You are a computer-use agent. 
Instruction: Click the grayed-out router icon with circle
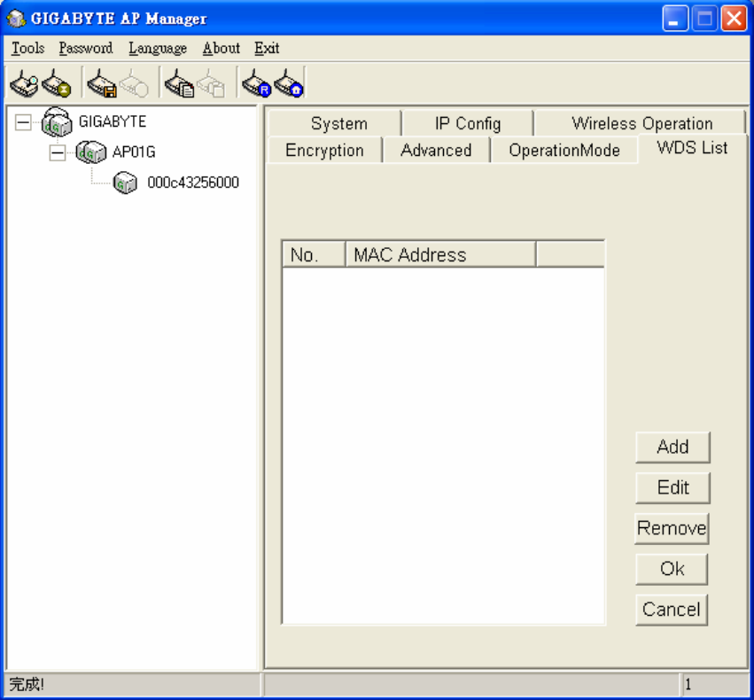click(x=134, y=83)
